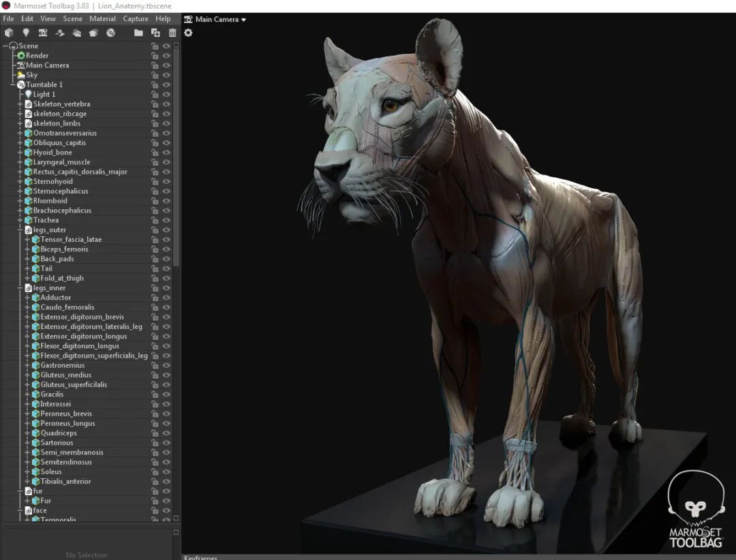Expand the Tibialis_anterior node

coord(27,481)
